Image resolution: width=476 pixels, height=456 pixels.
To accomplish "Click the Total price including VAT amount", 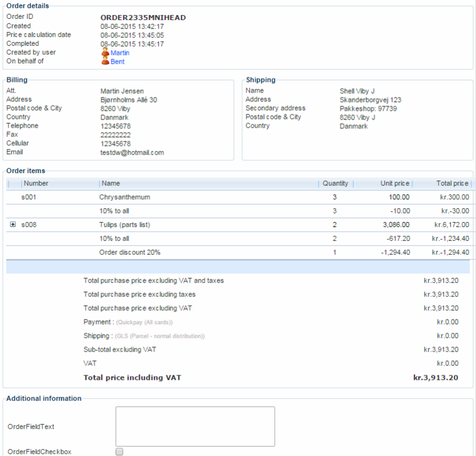I will (435, 378).
